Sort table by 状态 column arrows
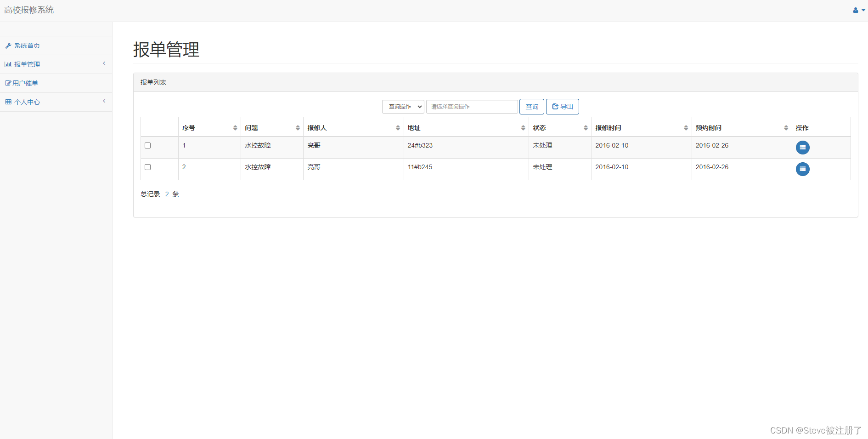The image size is (868, 439). coord(586,128)
